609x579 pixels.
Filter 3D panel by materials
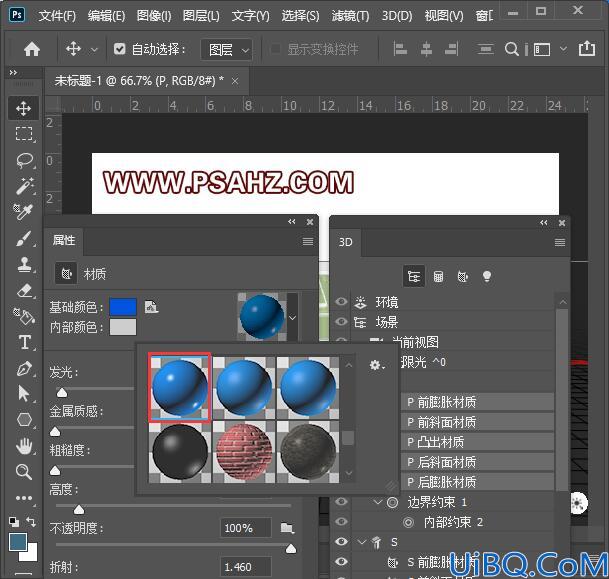[463, 276]
